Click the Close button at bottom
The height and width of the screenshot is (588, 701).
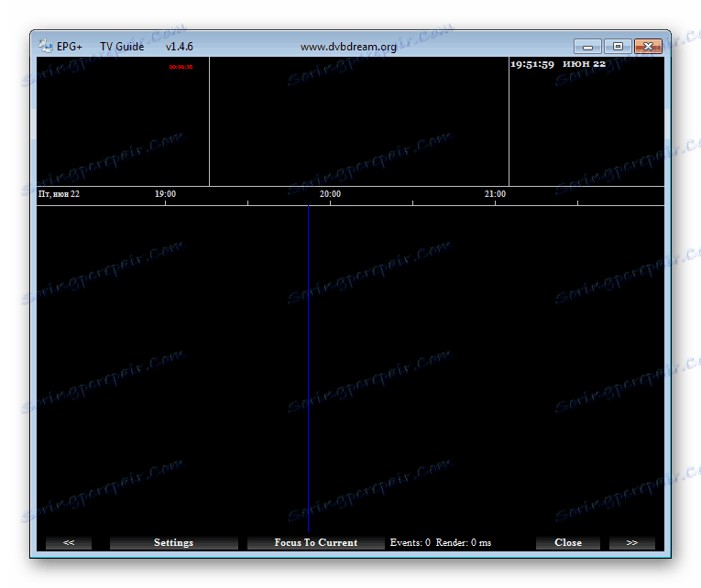coord(568,542)
